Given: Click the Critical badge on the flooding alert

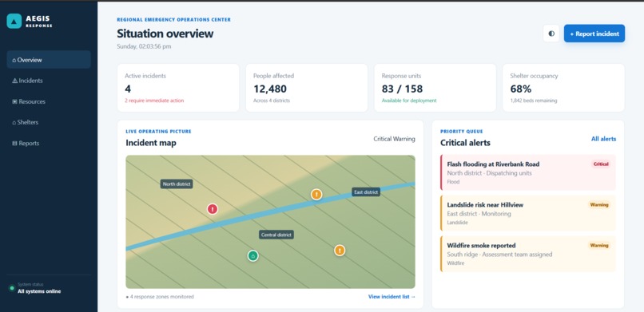Looking at the screenshot, I should [x=601, y=164].
